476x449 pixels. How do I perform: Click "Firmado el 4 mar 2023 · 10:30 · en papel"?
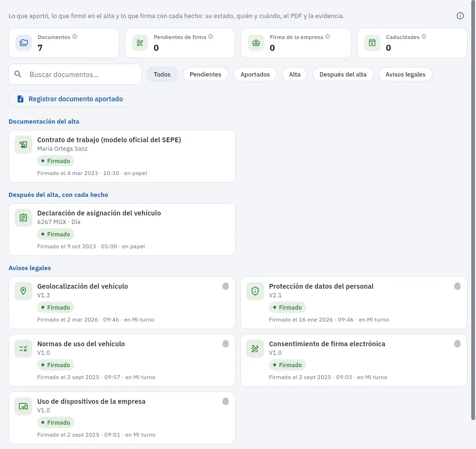point(92,173)
